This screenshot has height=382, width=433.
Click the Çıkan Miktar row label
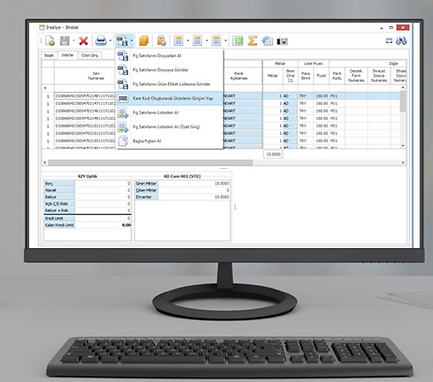pos(146,190)
